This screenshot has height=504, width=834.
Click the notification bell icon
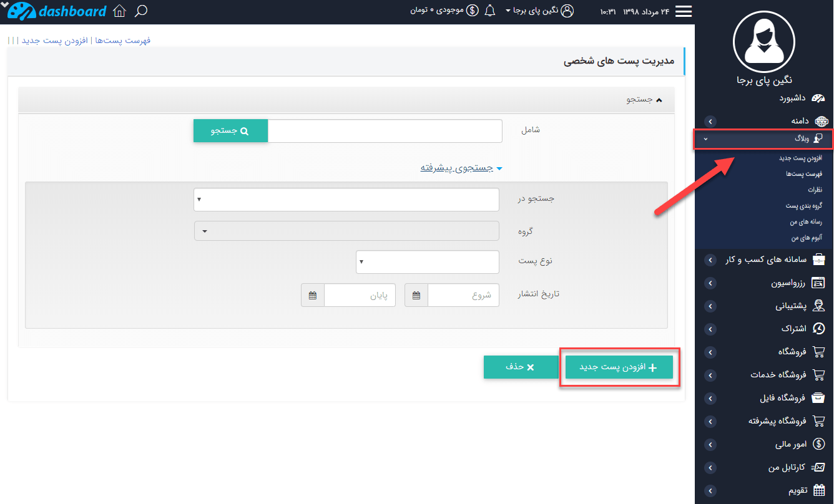tap(490, 11)
